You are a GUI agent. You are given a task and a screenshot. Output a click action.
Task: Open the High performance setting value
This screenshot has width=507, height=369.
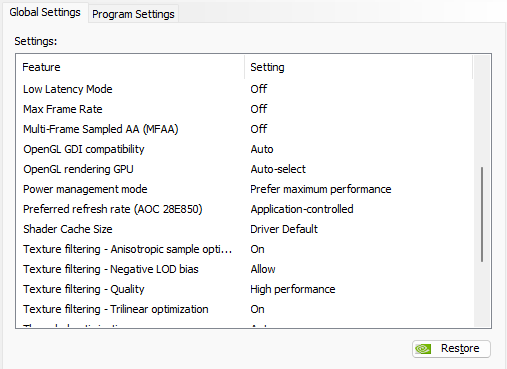point(293,289)
